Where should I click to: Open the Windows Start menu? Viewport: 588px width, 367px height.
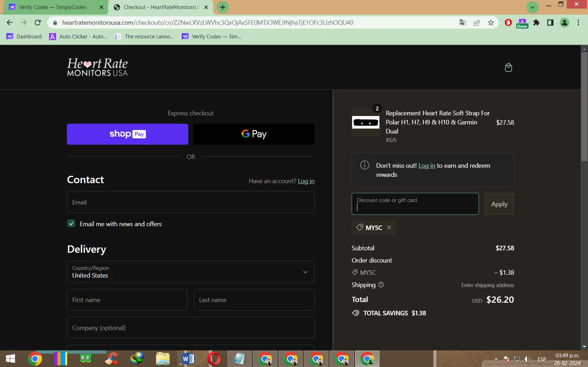coord(11,358)
